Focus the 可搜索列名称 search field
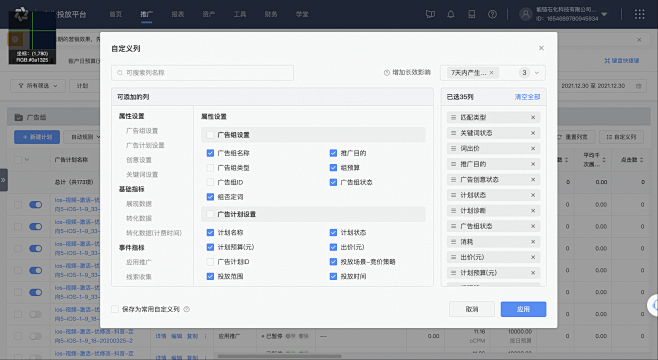658x360 pixels. tap(202, 73)
